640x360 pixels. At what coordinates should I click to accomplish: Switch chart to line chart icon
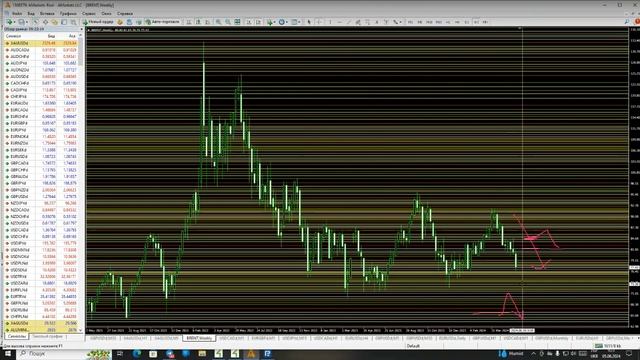[x=208, y=22]
